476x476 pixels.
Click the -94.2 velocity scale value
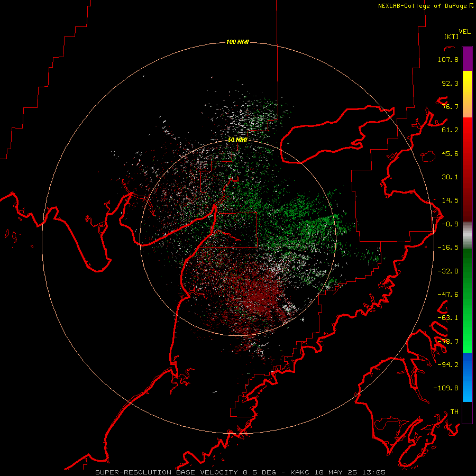tap(448, 364)
